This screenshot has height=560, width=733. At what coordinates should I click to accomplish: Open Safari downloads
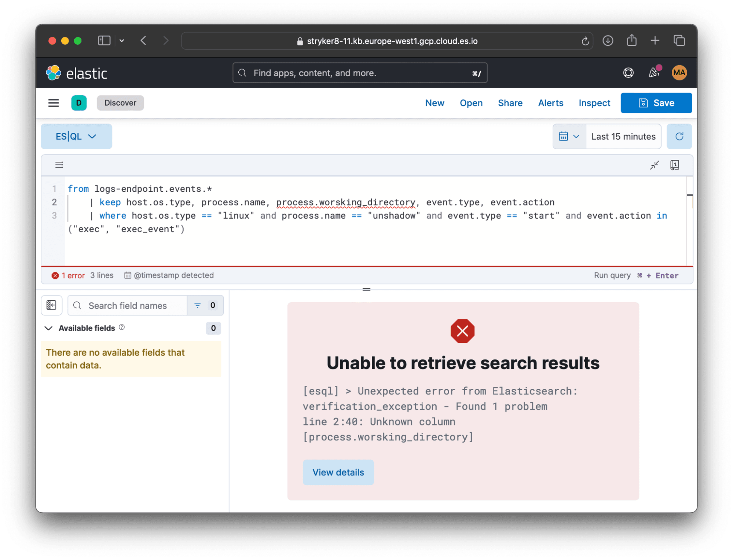tap(608, 40)
